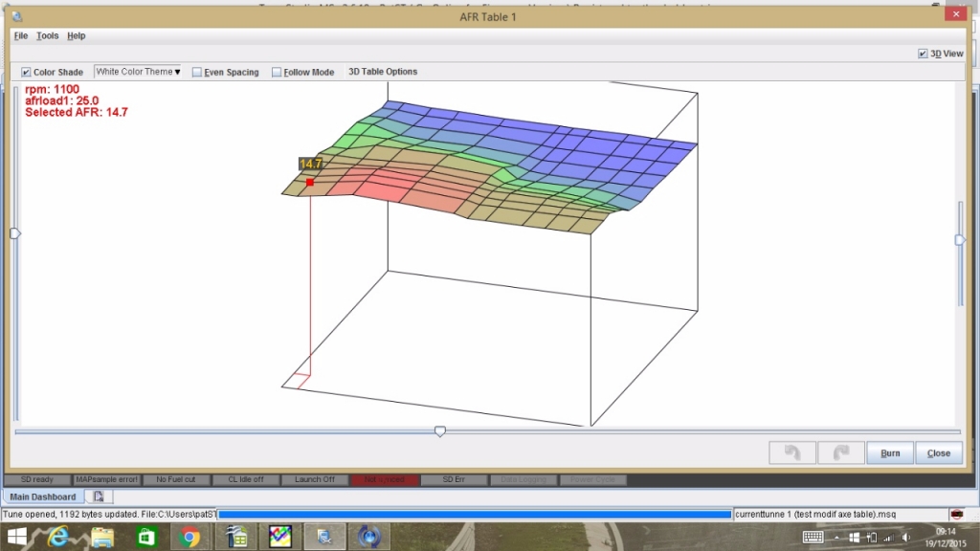Open the White Color Theme dropdown
This screenshot has height=551, width=980.
pos(138,72)
